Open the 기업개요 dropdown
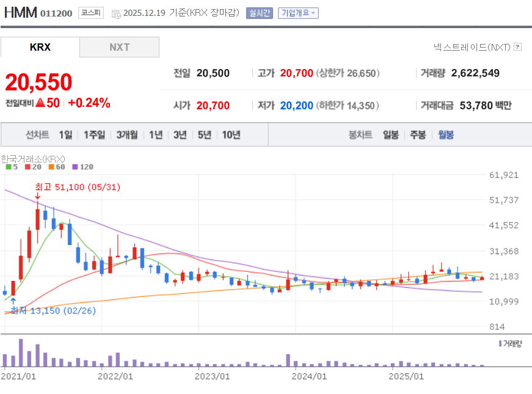The height and width of the screenshot is (394, 532). pyautogui.click(x=298, y=13)
